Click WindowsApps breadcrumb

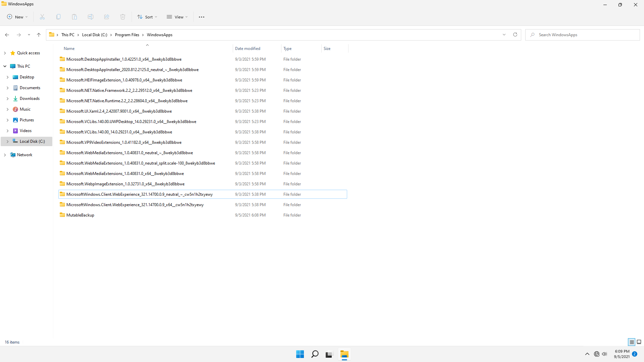click(160, 35)
